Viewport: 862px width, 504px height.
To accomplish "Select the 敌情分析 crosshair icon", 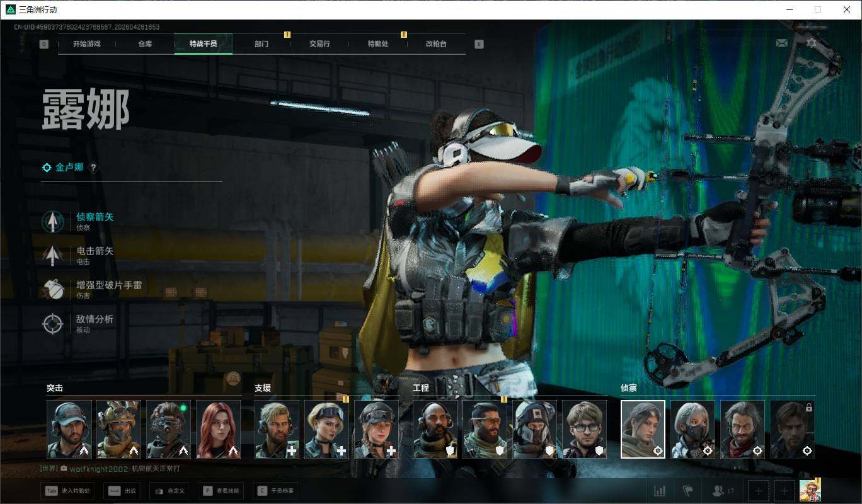I will pos(53,324).
